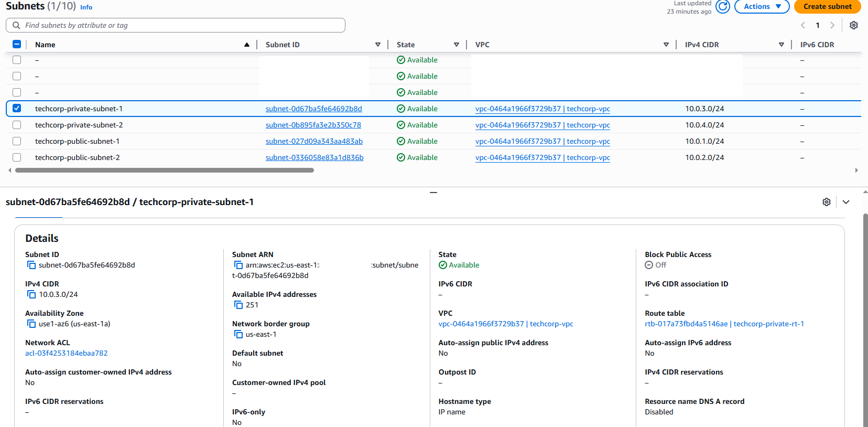868x427 pixels.
Task: Select techcorp-public-subnet-1 row checkbox
Action: pyautogui.click(x=17, y=141)
